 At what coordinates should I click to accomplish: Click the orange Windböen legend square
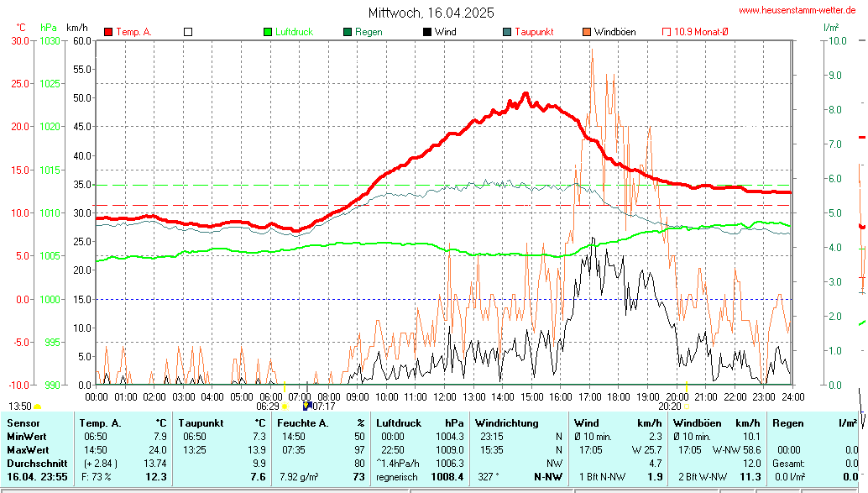pos(587,32)
